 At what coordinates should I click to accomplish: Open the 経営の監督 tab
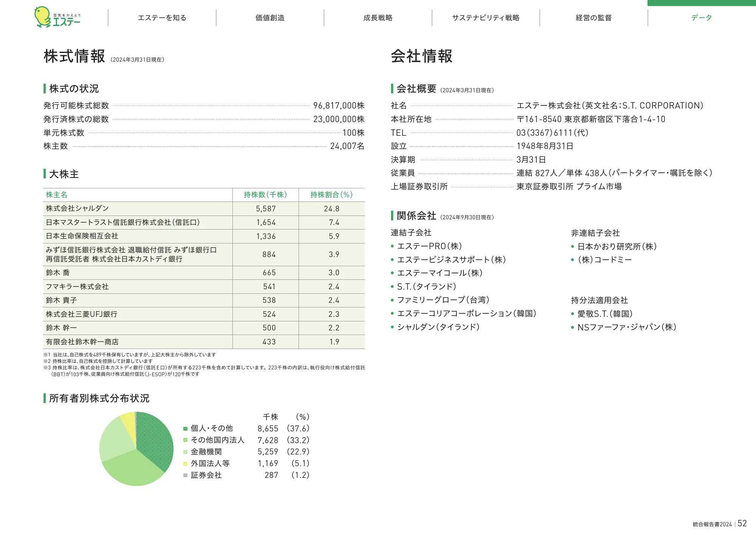click(x=593, y=18)
